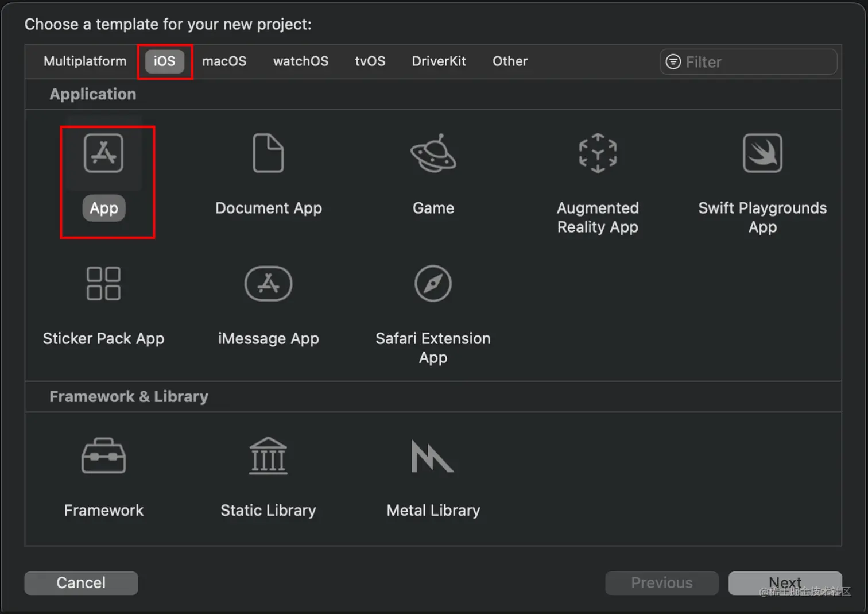Screen dimensions: 868x614
Task: Click the "Swift Playgrounds App" label
Action: (762, 217)
